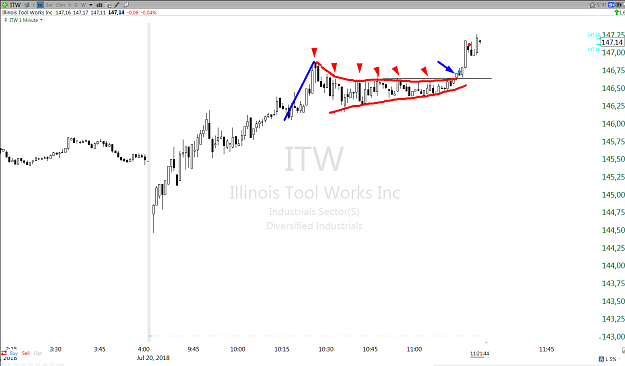625x366 pixels.
Task: Click the star favorite icon at top right
Action: 592,5
